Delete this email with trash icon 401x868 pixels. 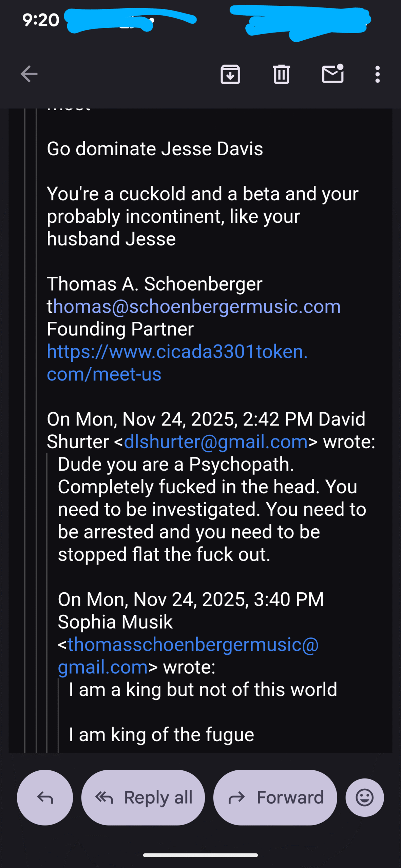[281, 74]
